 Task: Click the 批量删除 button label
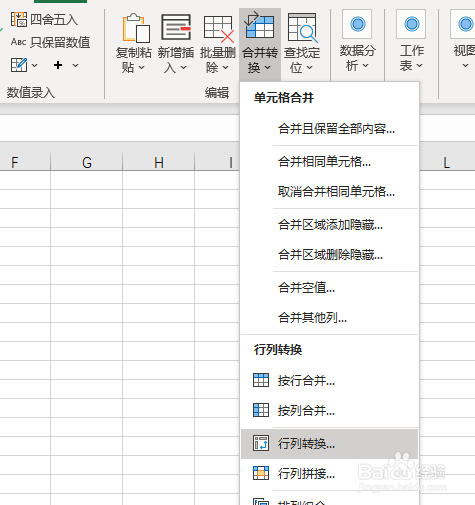[218, 60]
